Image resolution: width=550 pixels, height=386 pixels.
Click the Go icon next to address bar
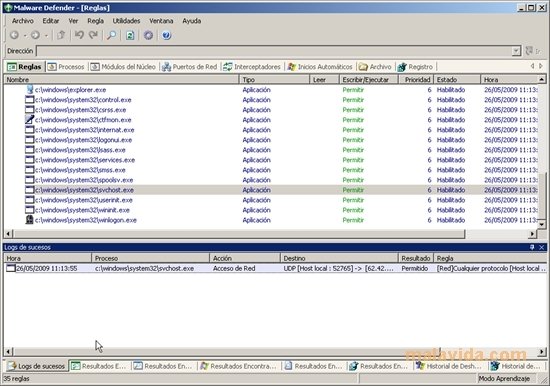(x=529, y=51)
